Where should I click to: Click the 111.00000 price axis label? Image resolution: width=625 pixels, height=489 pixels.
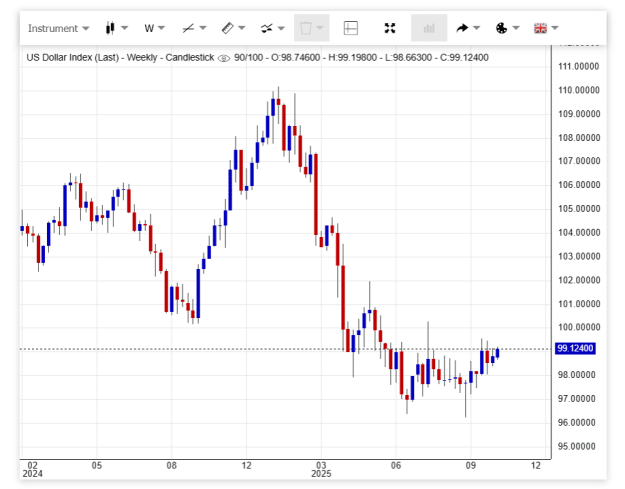(579, 67)
